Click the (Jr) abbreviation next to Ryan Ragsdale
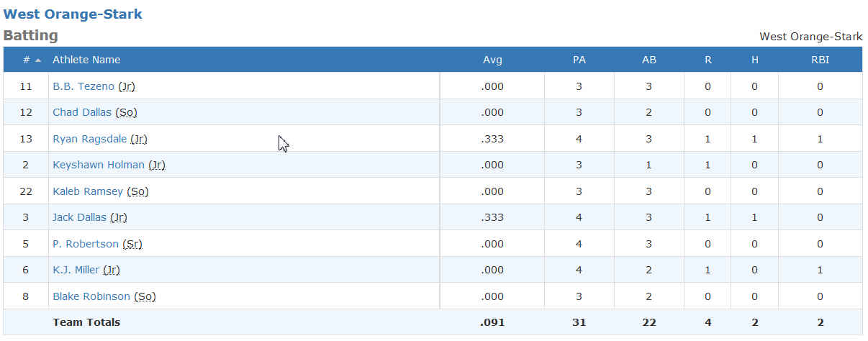 tap(139, 139)
